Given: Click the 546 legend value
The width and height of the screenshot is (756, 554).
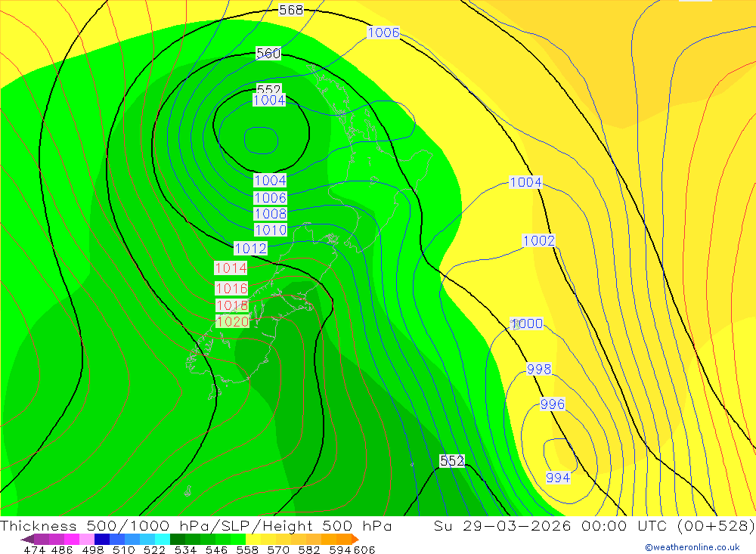Looking at the screenshot, I should pos(216,549).
